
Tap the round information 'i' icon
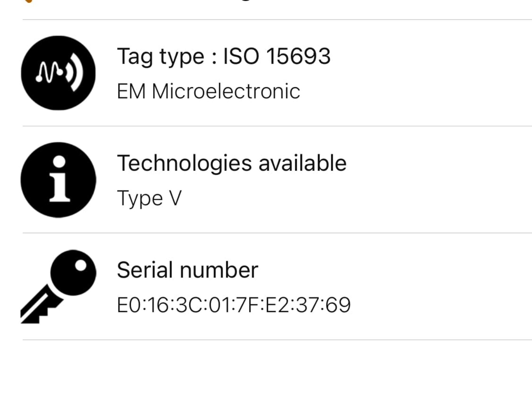click(x=58, y=180)
